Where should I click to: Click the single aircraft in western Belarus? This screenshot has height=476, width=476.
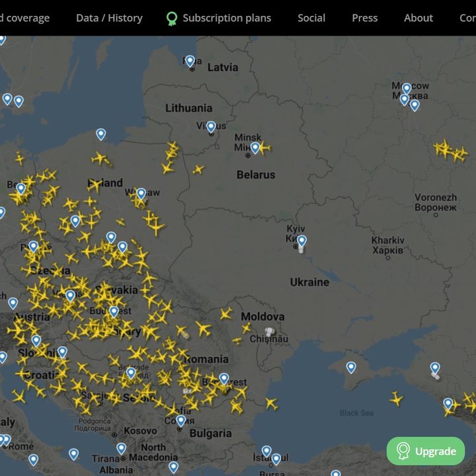coord(198,169)
